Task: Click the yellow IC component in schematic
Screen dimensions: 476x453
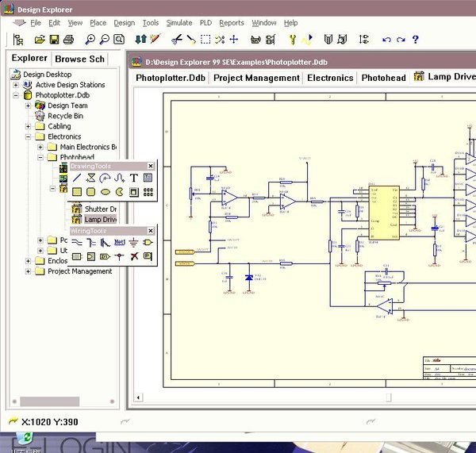Action: (x=384, y=213)
